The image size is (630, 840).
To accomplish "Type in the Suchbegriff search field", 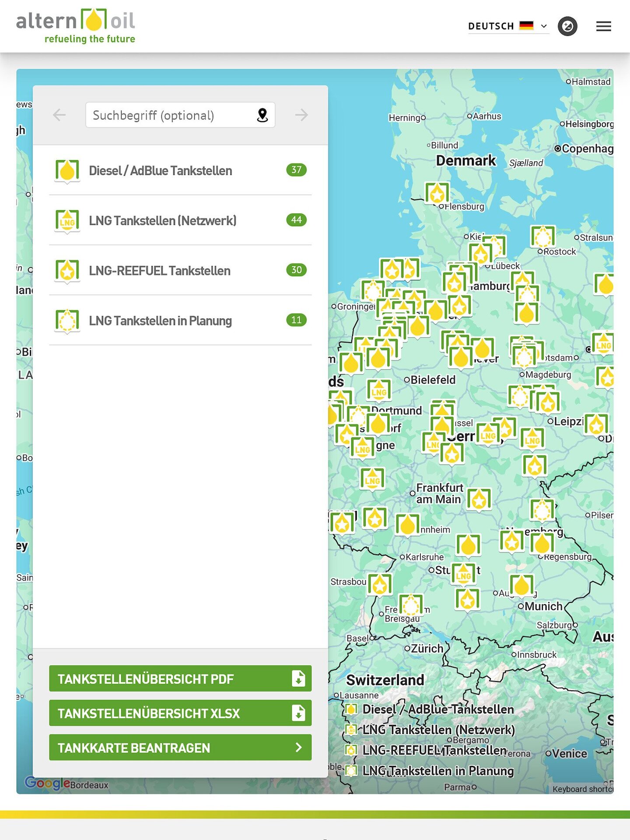I will pyautogui.click(x=171, y=115).
